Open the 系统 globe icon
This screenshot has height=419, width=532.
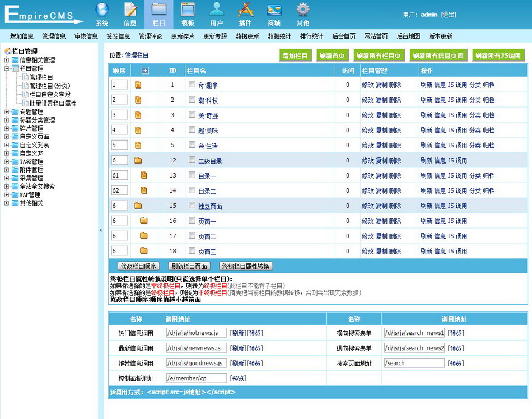(x=102, y=10)
